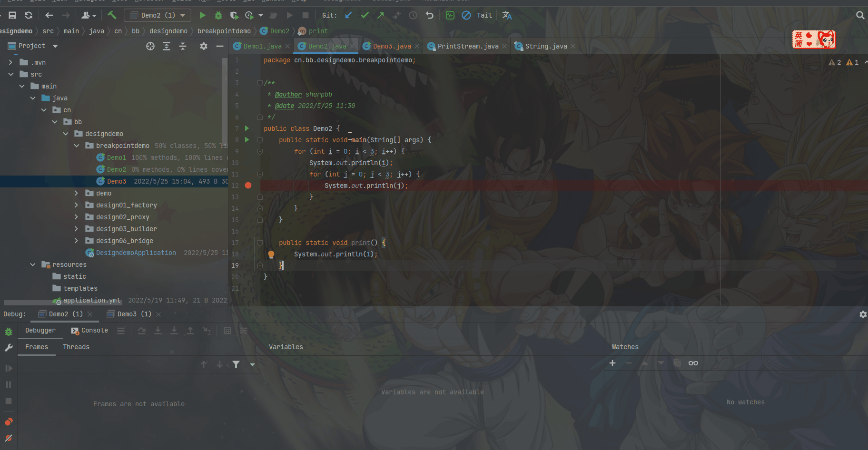Click the Git push green arrow icon
The width and height of the screenshot is (868, 450).
click(x=381, y=15)
